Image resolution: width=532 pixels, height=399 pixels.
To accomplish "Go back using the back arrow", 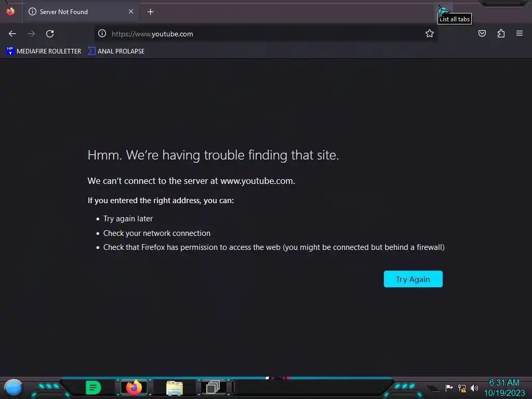I will click(x=12, y=34).
